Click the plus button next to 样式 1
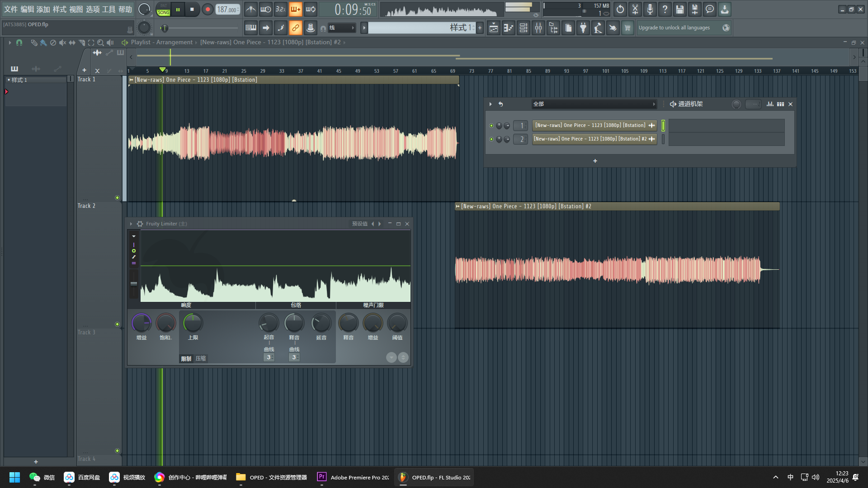This screenshot has width=868, height=488. 480,28
